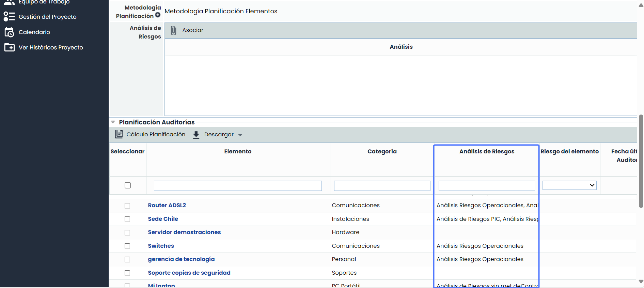
Task: Open the Servidor demostraciones link
Action: 184,232
